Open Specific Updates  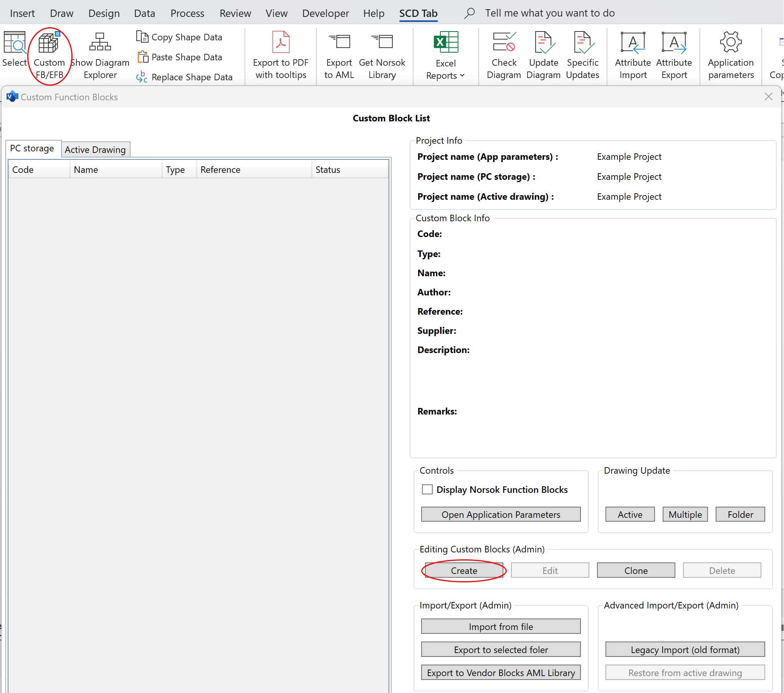tap(582, 56)
